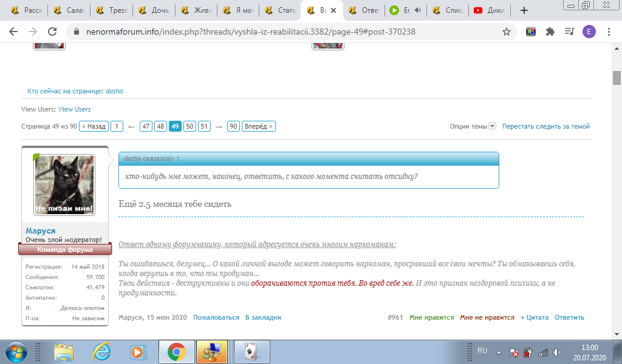Open the Chrome extensions puzzle icon
Screen dimensions: 622x364
(x=550, y=32)
